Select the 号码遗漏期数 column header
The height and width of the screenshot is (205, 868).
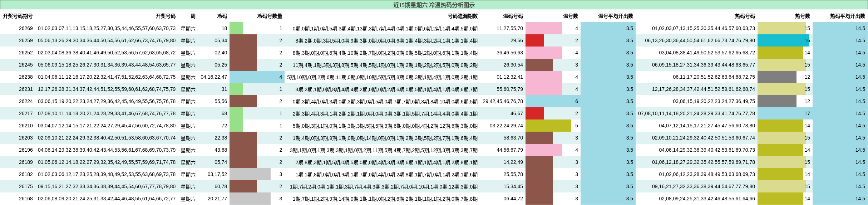[463, 16]
